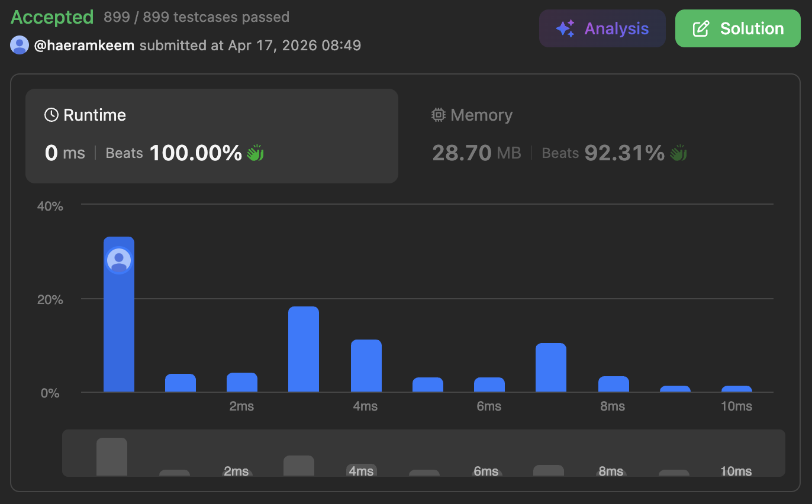Click the haeramkeem profile avatar icon
The height and width of the screenshot is (504, 812).
coord(20,46)
